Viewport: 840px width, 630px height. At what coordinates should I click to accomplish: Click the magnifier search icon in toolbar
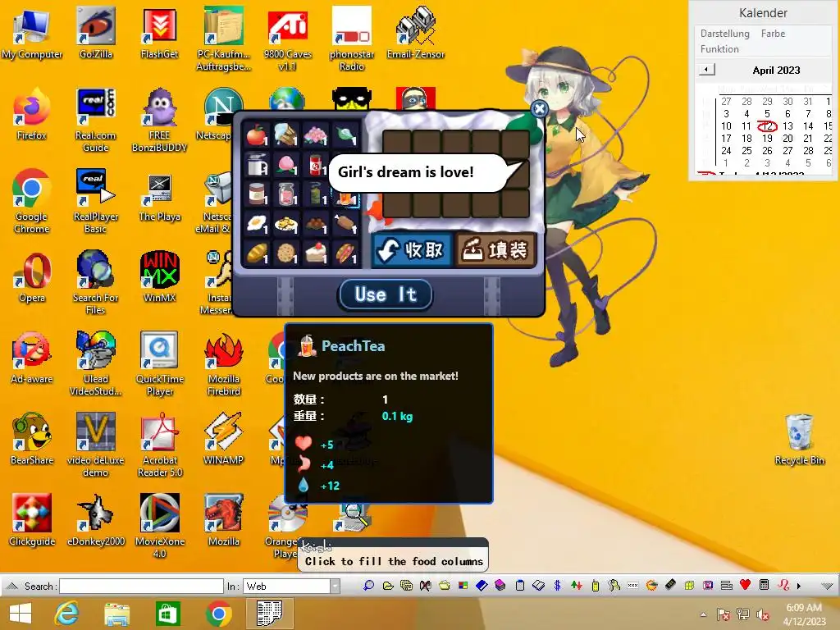tap(368, 586)
